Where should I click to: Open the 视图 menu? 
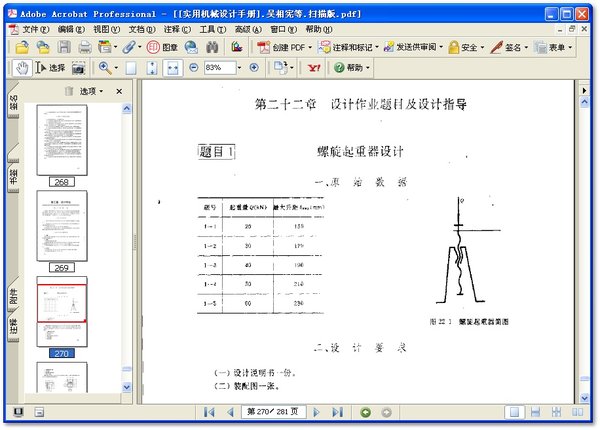click(106, 29)
